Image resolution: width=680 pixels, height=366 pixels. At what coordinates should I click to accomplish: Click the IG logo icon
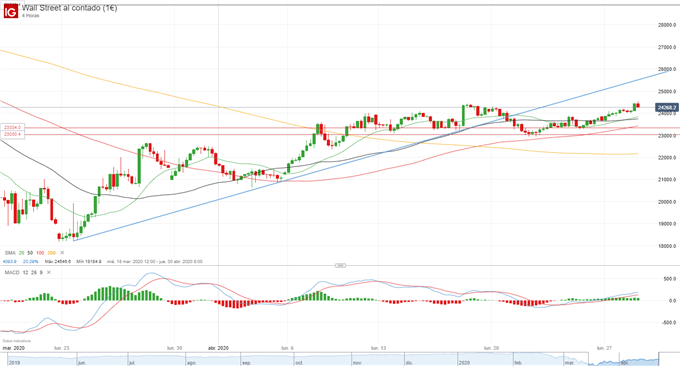pos(11,12)
